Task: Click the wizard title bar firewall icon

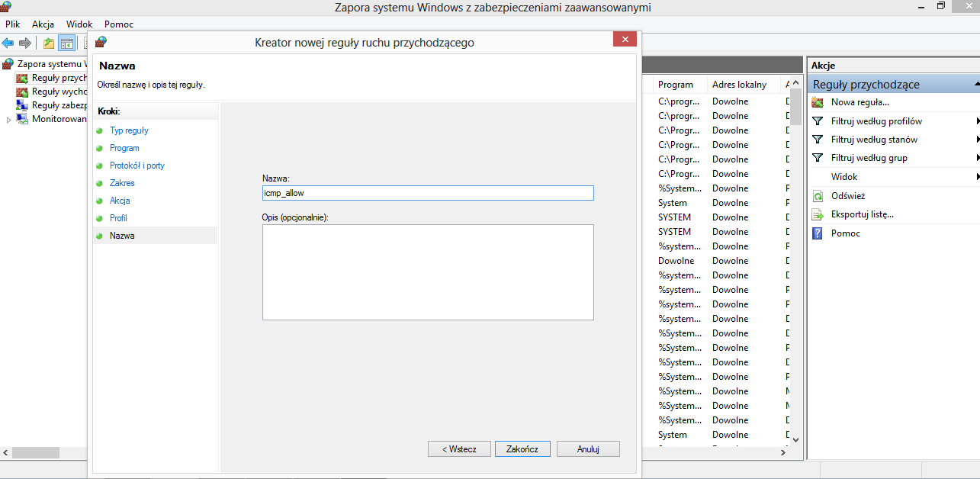Action: [x=101, y=42]
